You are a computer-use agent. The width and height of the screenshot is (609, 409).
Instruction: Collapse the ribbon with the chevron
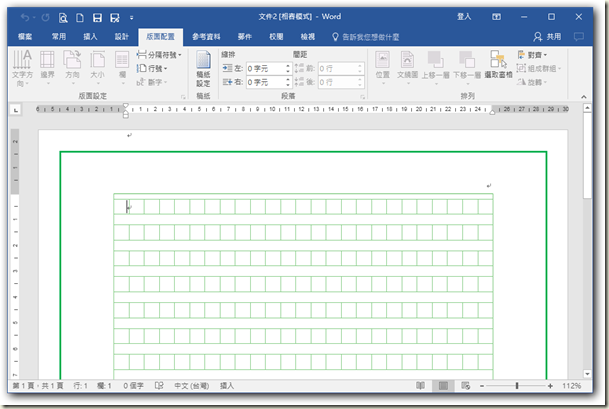click(584, 97)
